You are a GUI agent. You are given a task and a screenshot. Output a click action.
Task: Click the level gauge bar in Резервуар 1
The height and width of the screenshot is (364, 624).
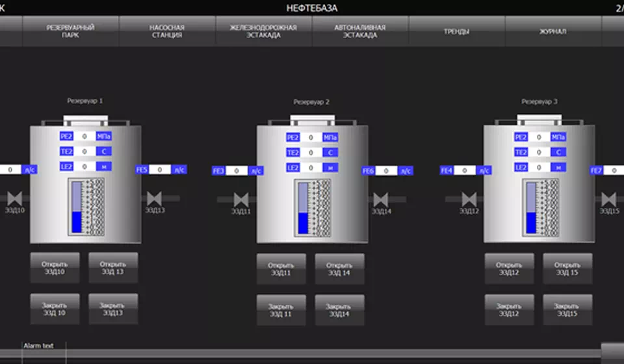click(x=77, y=207)
